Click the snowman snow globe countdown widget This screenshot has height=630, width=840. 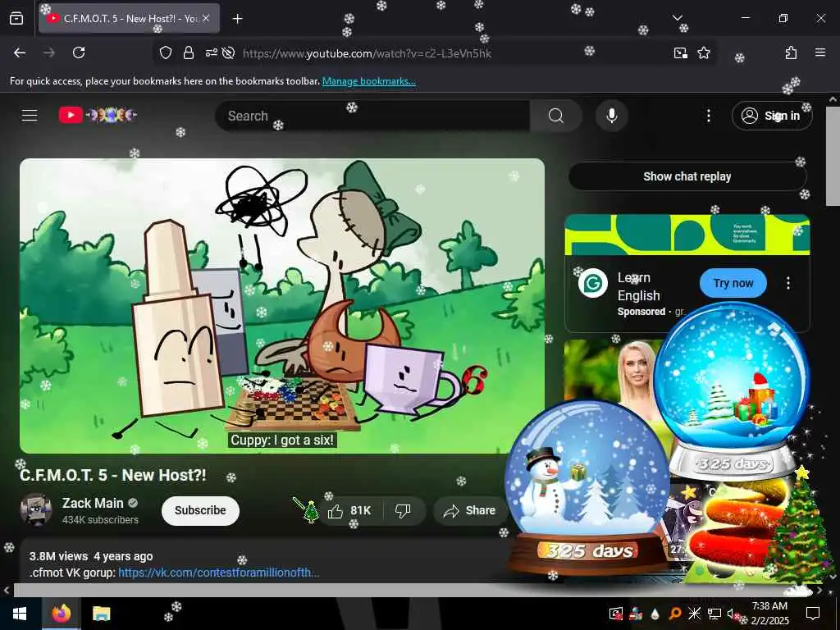pyautogui.click(x=587, y=486)
